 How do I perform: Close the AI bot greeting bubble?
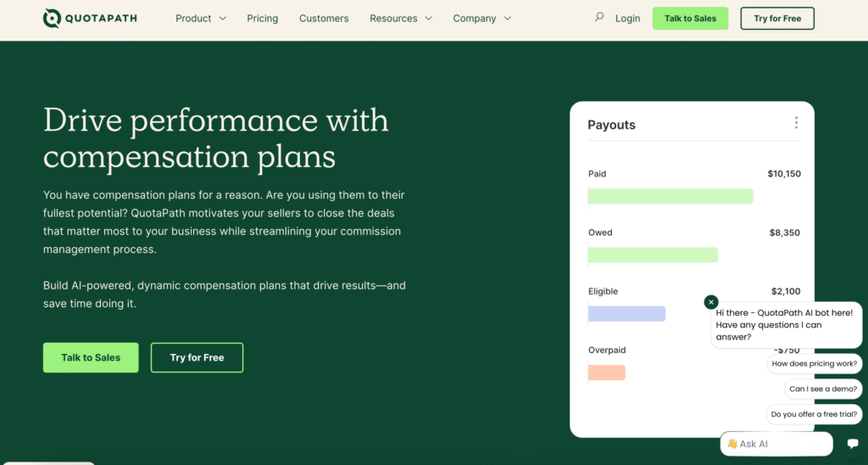(x=711, y=302)
